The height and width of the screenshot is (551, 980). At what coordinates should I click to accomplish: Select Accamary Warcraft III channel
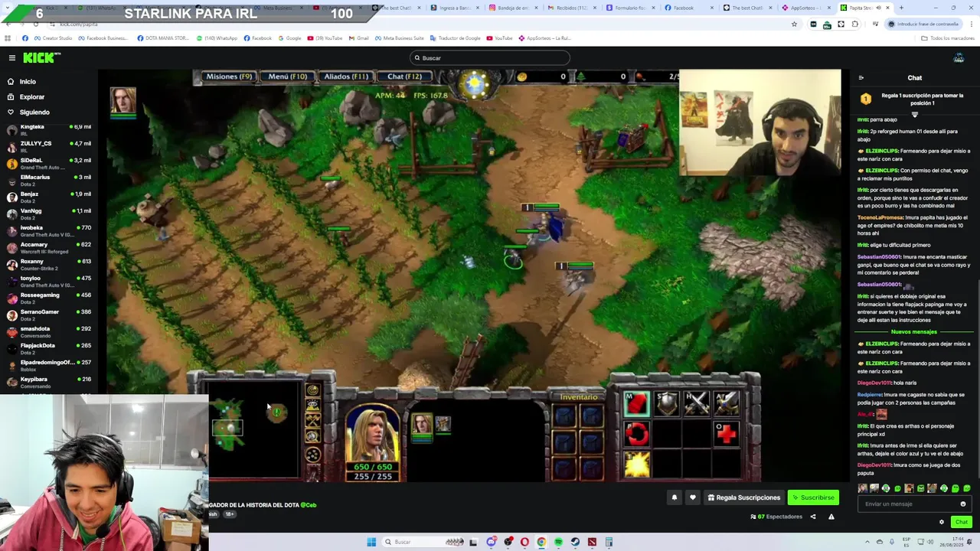tap(49, 247)
